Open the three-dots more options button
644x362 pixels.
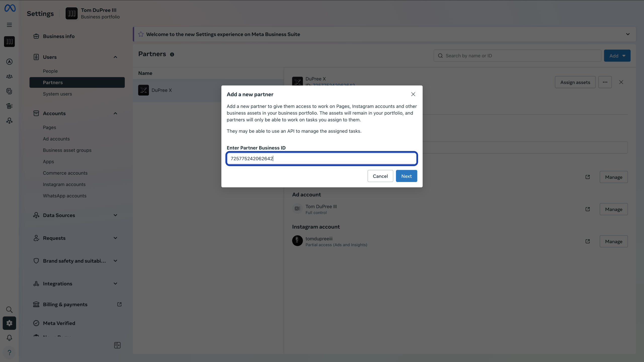click(x=605, y=82)
